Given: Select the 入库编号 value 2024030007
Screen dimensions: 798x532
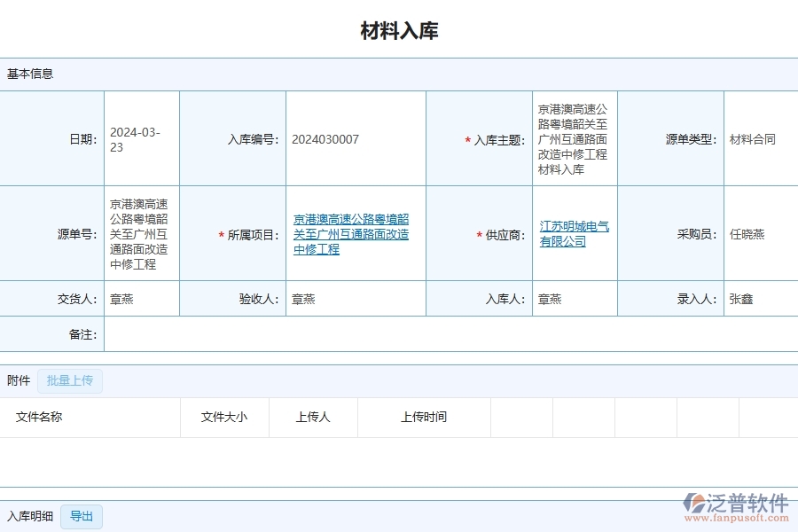Looking at the screenshot, I should (x=325, y=138).
